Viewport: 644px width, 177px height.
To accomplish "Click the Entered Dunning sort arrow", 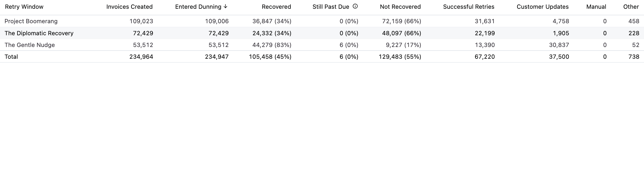I will tap(225, 7).
